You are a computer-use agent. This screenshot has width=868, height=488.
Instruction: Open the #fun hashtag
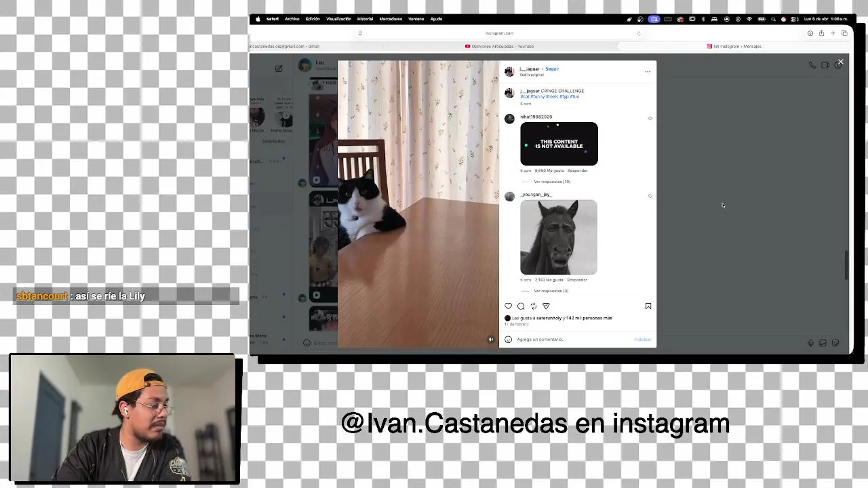click(574, 97)
